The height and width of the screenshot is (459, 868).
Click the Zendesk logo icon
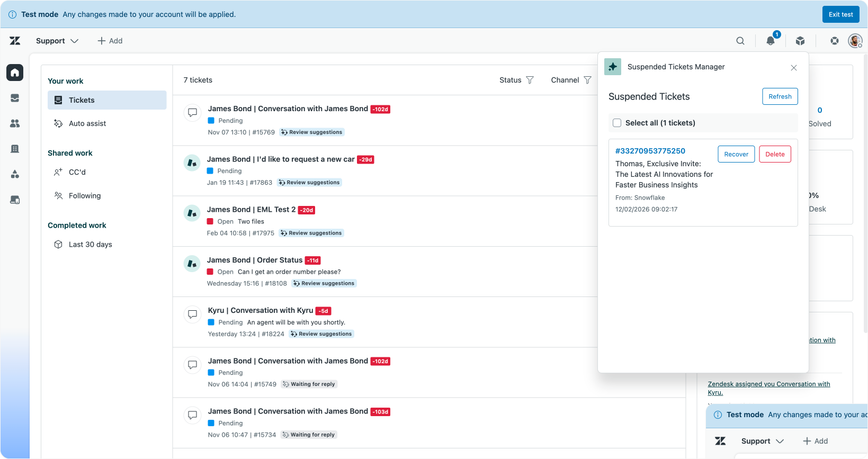coord(15,41)
